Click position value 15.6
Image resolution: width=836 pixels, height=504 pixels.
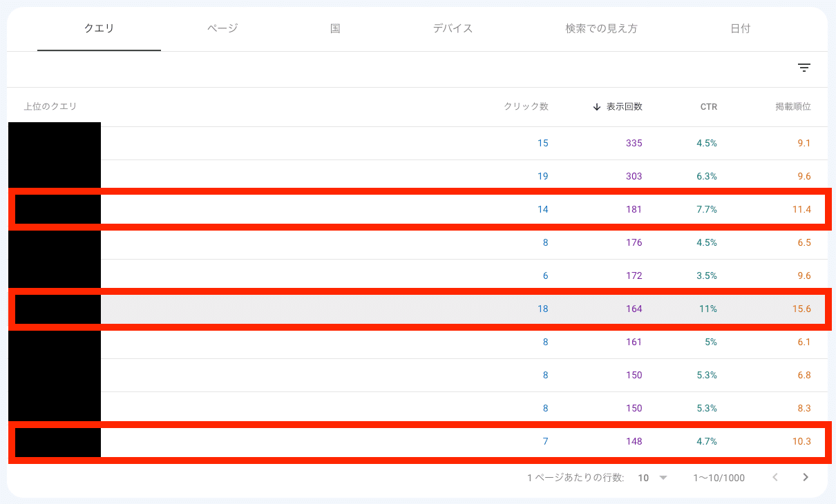[801, 309]
